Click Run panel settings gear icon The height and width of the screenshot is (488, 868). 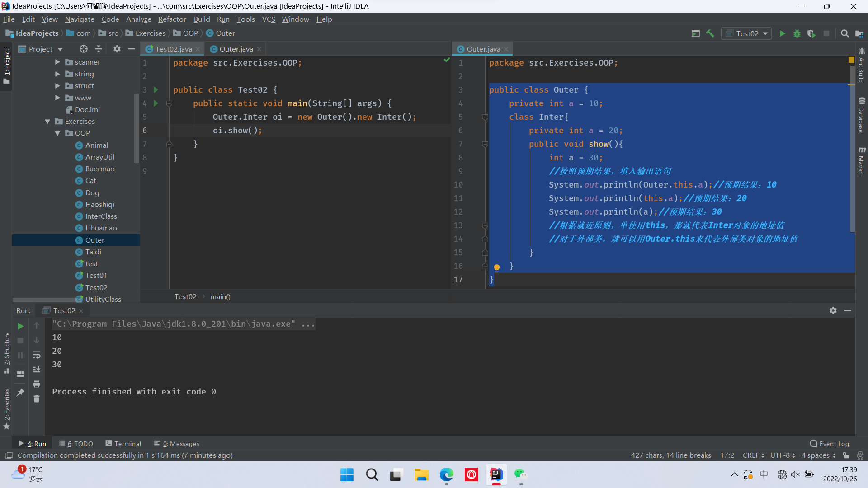pos(833,310)
